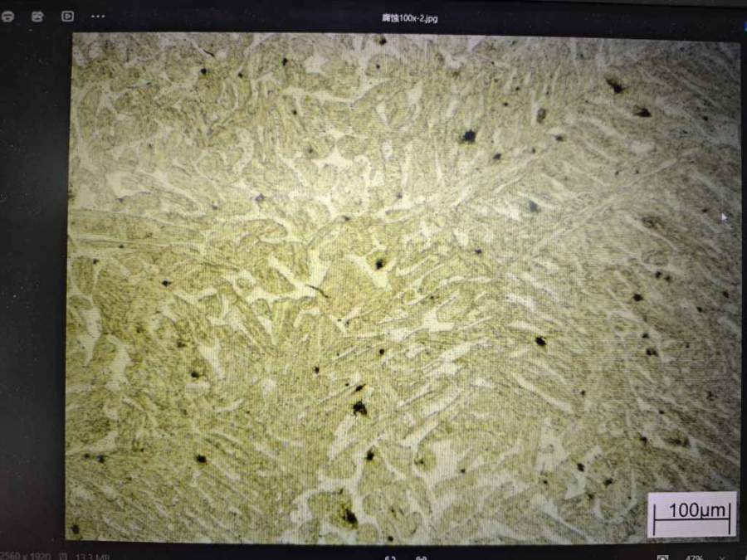Click the 13.3 MB file size text

point(92,556)
